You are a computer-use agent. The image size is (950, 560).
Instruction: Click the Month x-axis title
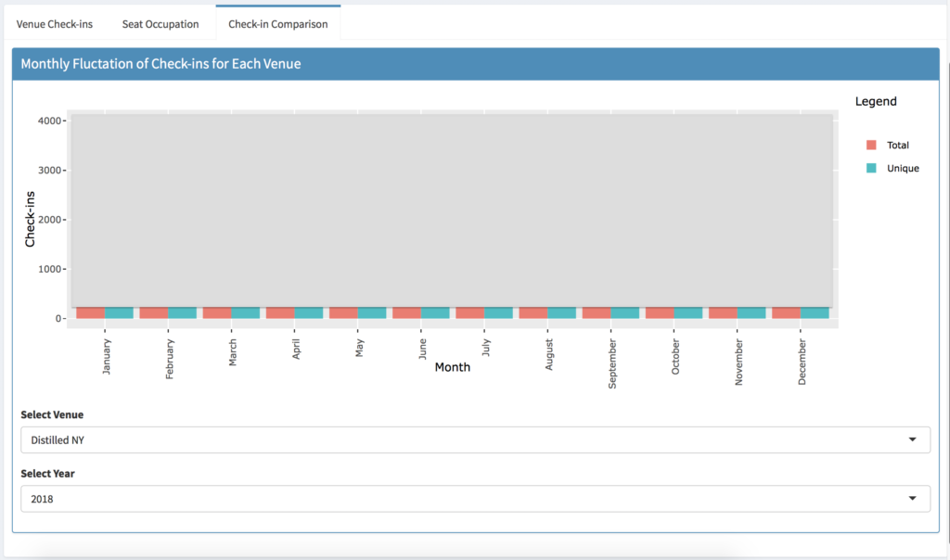(x=453, y=367)
